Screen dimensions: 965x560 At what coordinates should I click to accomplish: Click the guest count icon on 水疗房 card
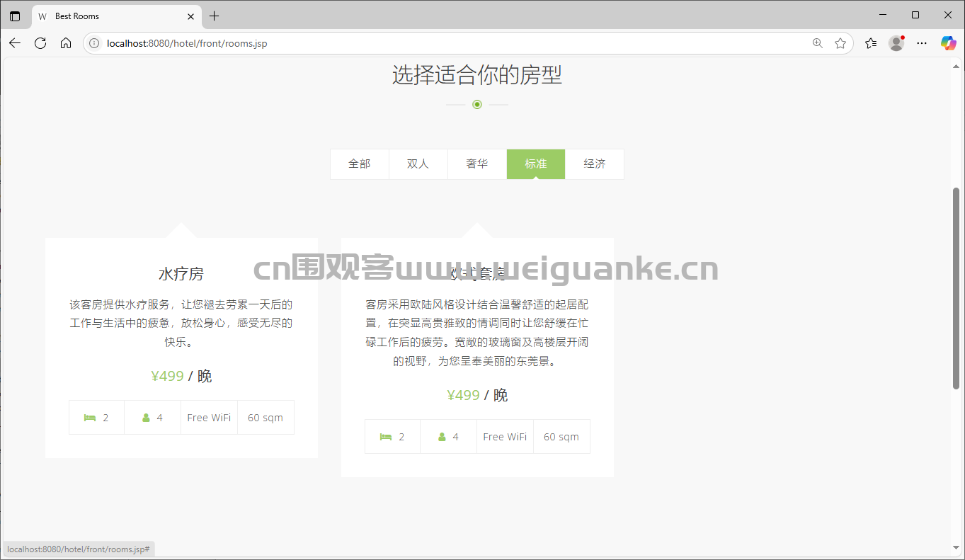(146, 417)
